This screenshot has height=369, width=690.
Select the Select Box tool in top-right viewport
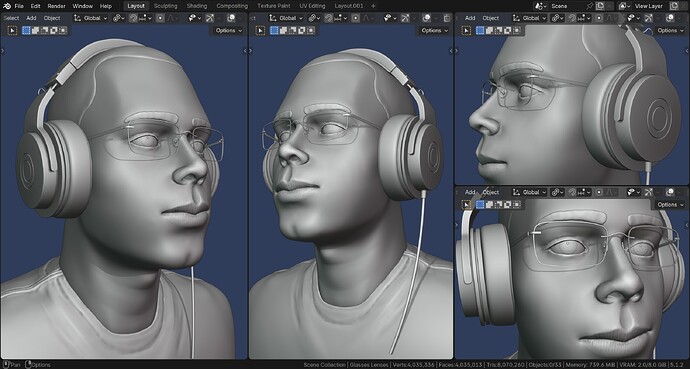tap(466, 30)
